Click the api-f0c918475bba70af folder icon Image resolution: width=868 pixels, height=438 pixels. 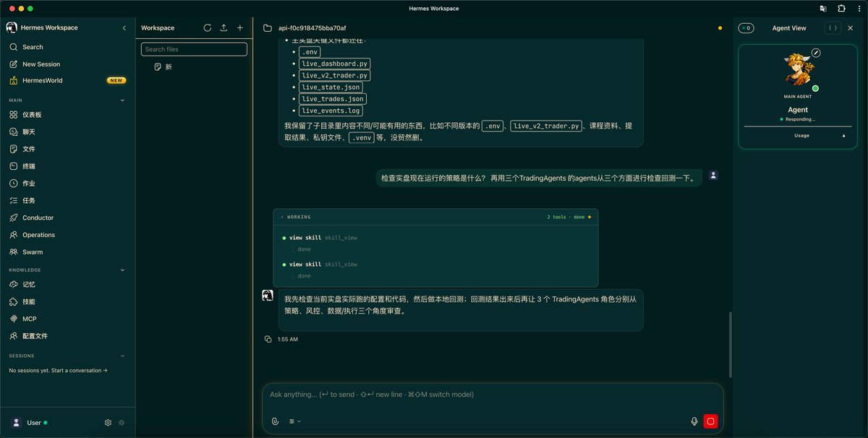coord(268,28)
